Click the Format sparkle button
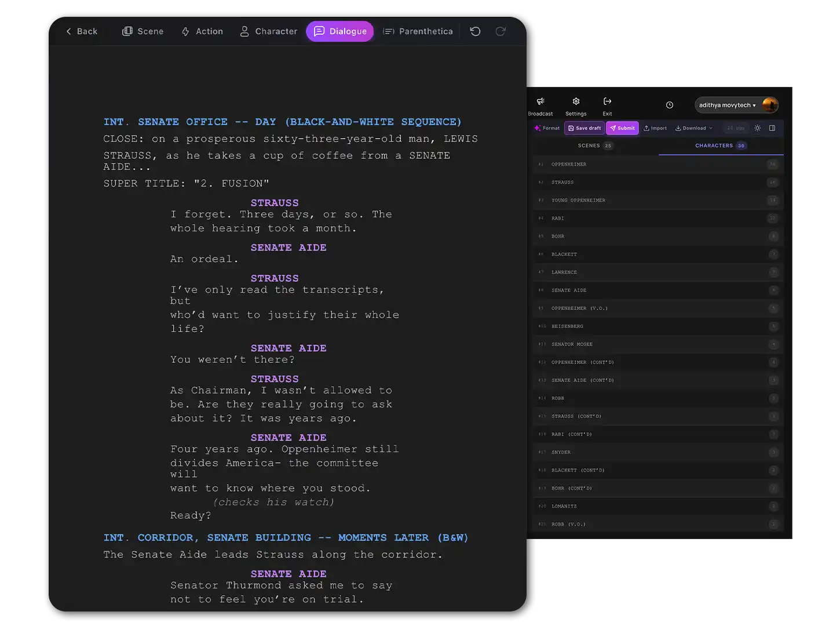 (547, 128)
